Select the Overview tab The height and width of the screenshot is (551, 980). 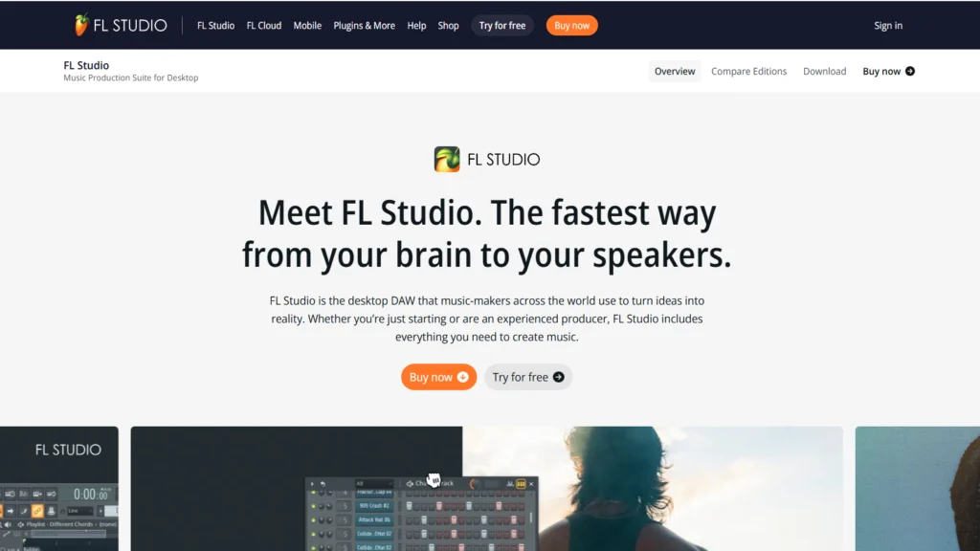pos(675,71)
